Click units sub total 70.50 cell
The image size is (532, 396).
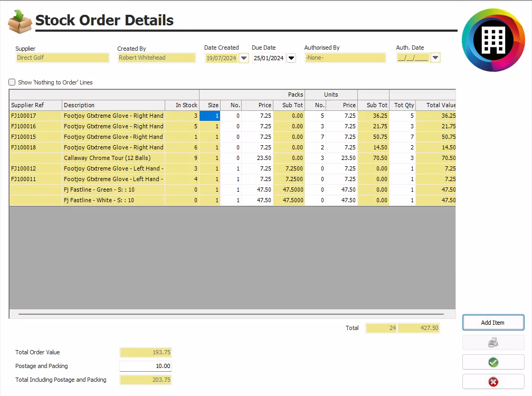coord(374,158)
